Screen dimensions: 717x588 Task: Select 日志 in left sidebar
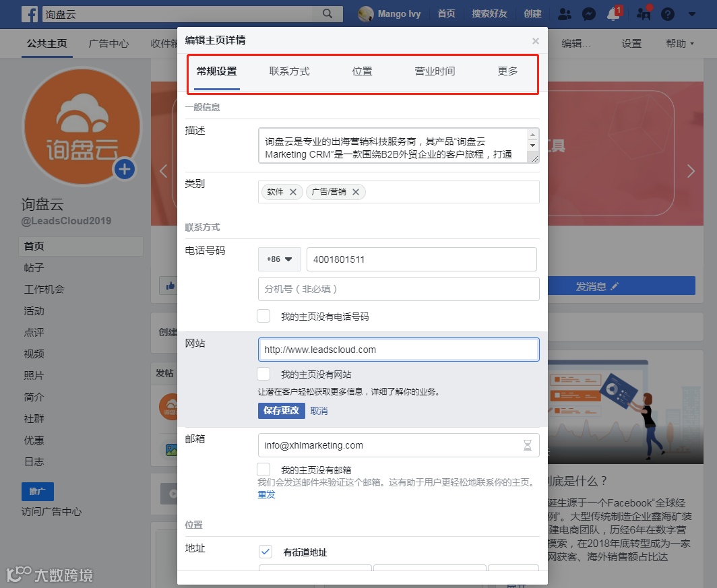(x=34, y=462)
